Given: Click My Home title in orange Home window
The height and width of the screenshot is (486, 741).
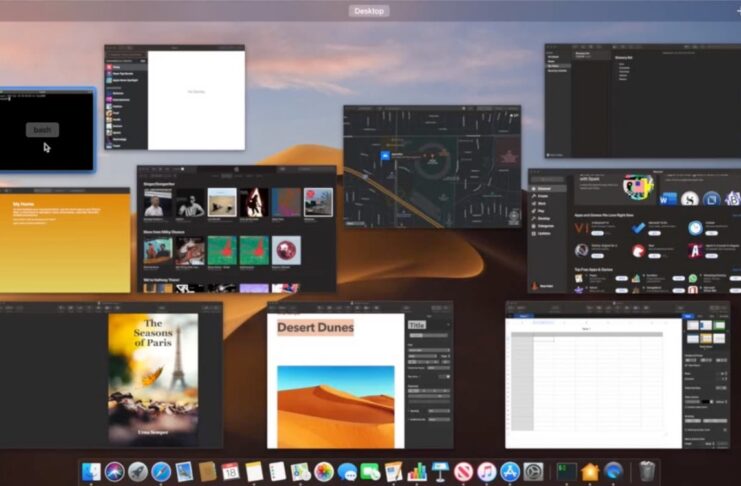Looking at the screenshot, I should (x=23, y=204).
